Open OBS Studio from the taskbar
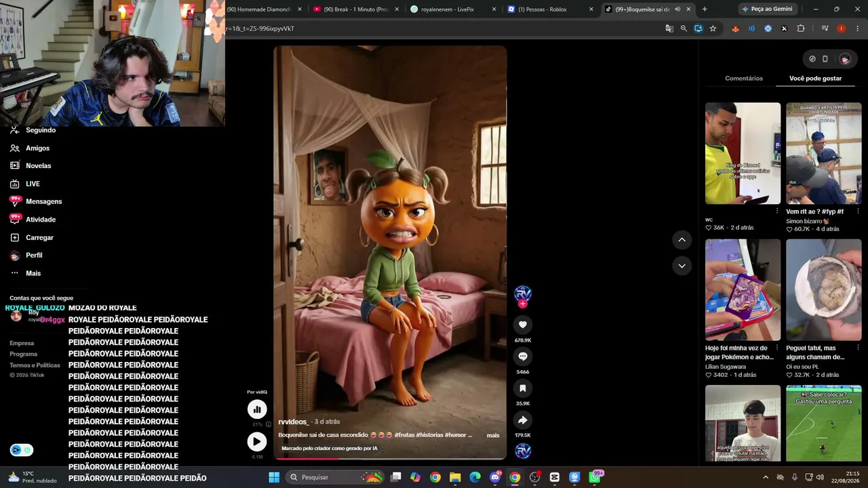Screen dimensions: 868x488 (x=535, y=477)
